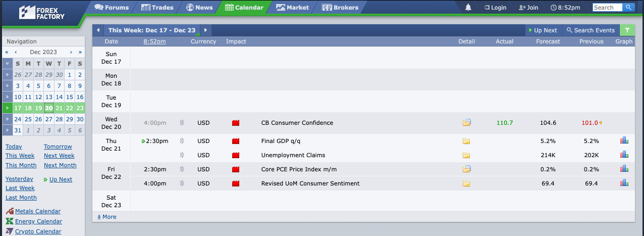Viewport: 644px width, 236px height.
Task: Select the week row starting Dec 24
Action: coord(7,119)
